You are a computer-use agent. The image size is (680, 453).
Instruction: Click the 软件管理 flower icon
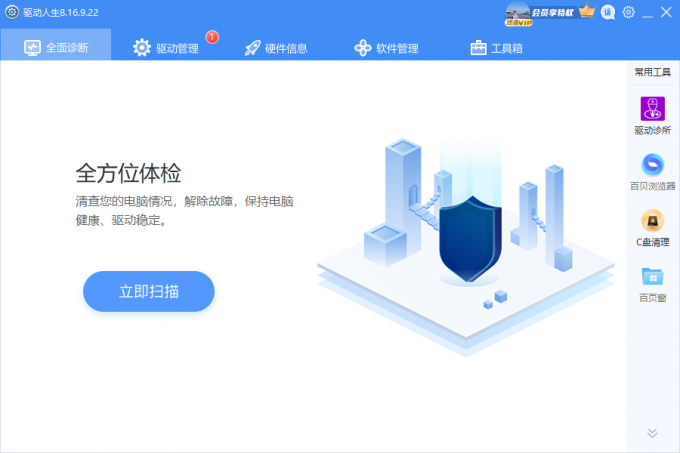(363, 48)
